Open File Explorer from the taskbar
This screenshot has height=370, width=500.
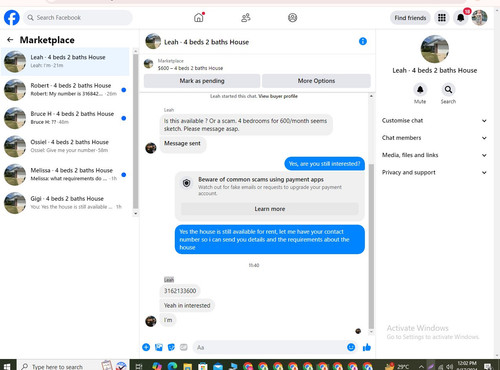pos(187,366)
